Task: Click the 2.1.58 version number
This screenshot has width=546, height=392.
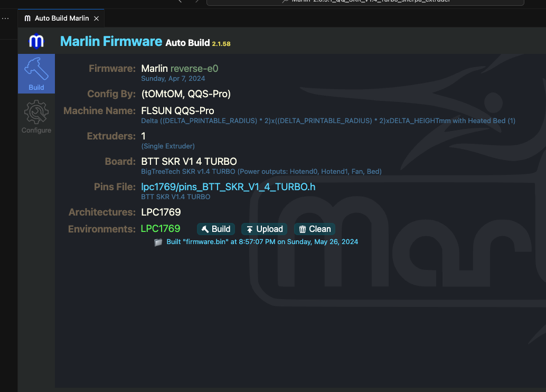Action: (x=221, y=44)
